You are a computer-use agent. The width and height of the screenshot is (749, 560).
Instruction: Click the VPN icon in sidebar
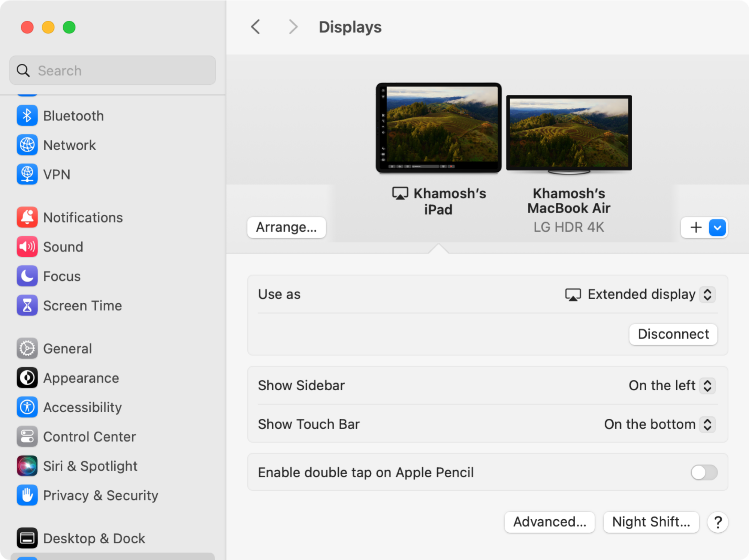(x=27, y=174)
